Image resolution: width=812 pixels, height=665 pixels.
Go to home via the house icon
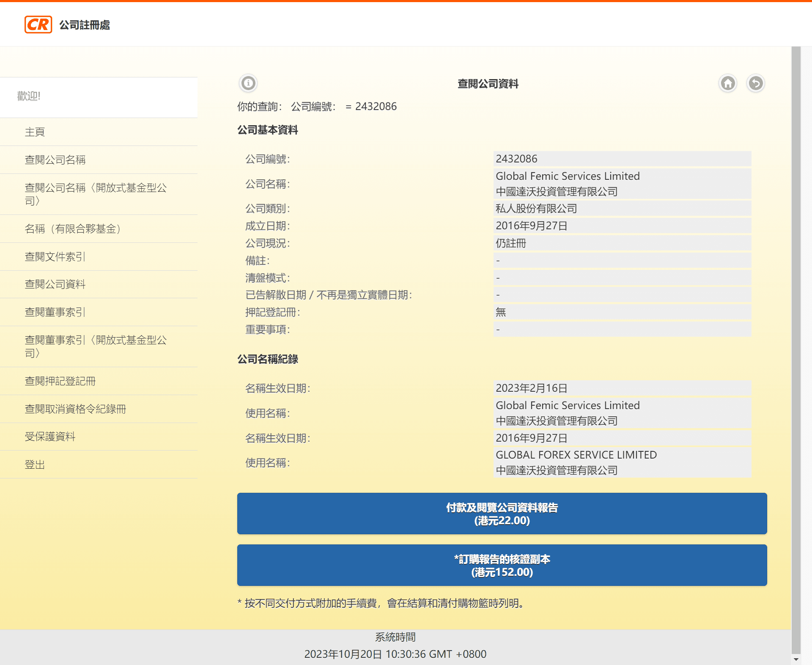(x=728, y=83)
